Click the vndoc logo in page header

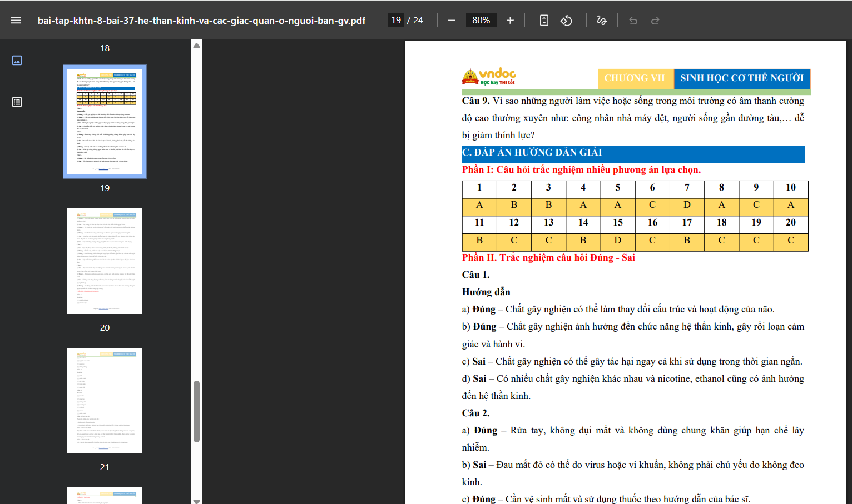[x=489, y=76]
